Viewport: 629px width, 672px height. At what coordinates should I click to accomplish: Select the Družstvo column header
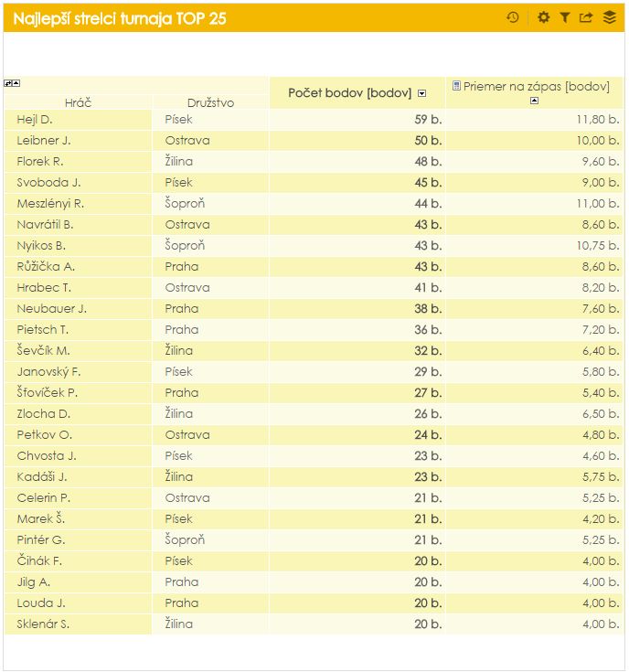click(210, 102)
